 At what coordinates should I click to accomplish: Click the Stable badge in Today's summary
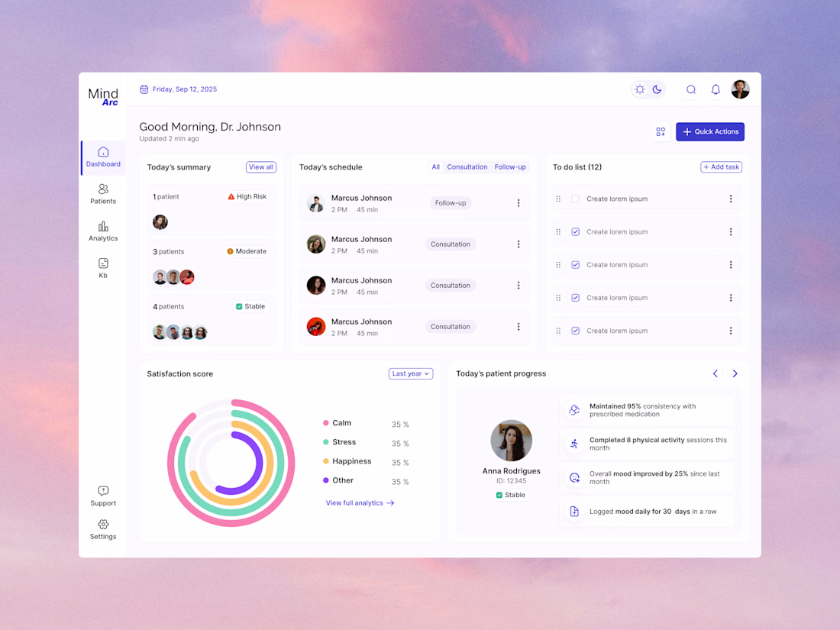coord(250,306)
